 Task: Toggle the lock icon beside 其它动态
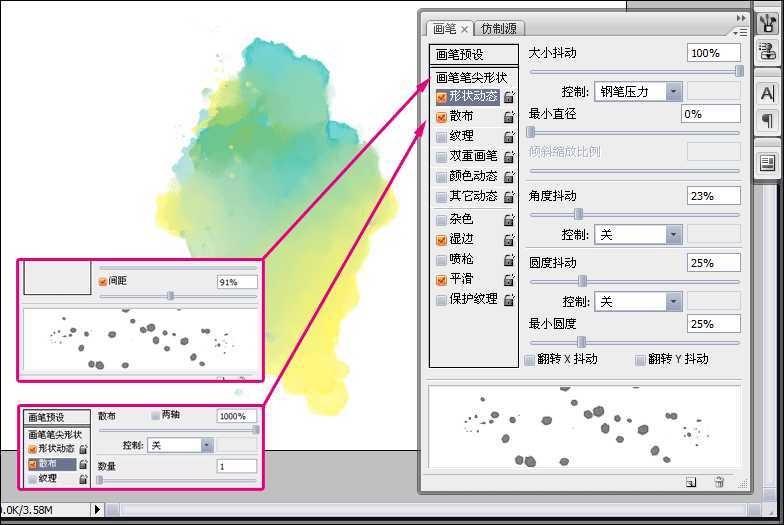point(509,197)
